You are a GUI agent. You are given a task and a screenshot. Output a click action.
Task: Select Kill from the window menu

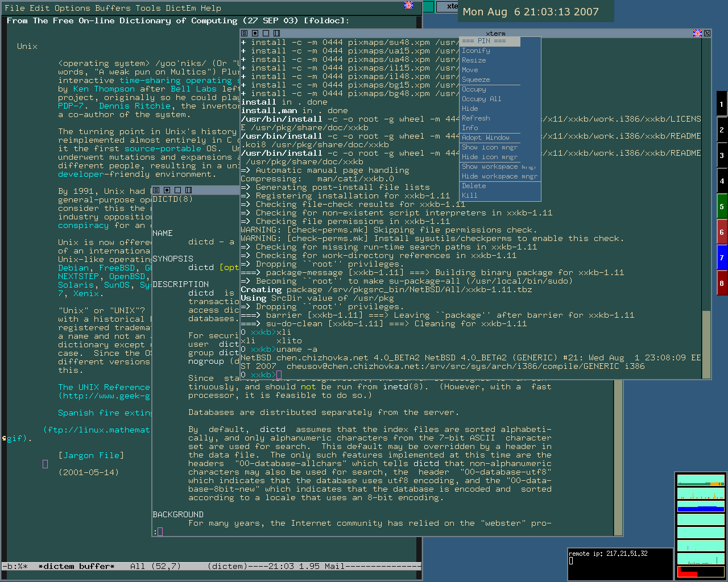469,196
